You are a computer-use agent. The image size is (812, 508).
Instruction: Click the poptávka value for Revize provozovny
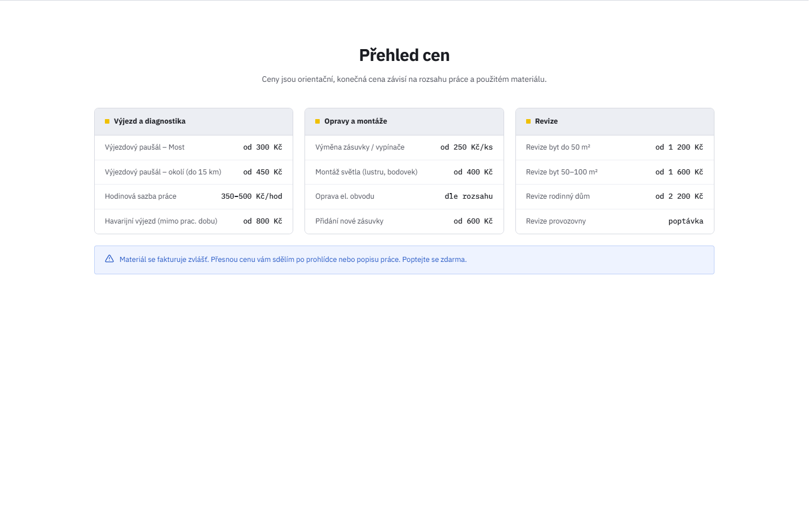686,221
